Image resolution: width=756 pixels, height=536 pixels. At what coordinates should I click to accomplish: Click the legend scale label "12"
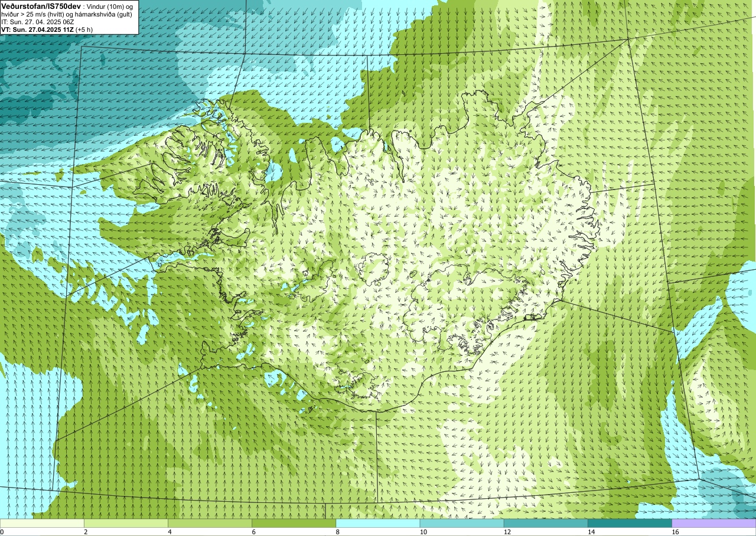(507, 532)
